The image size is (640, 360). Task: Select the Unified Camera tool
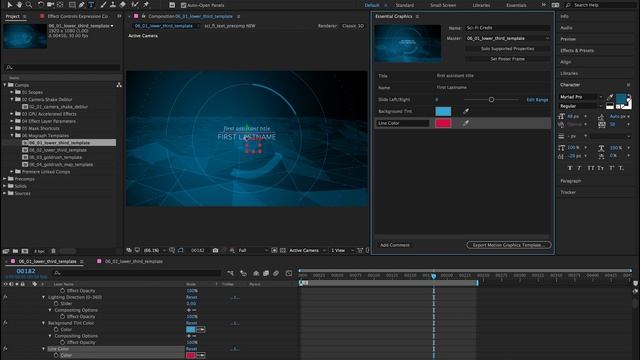(51, 5)
